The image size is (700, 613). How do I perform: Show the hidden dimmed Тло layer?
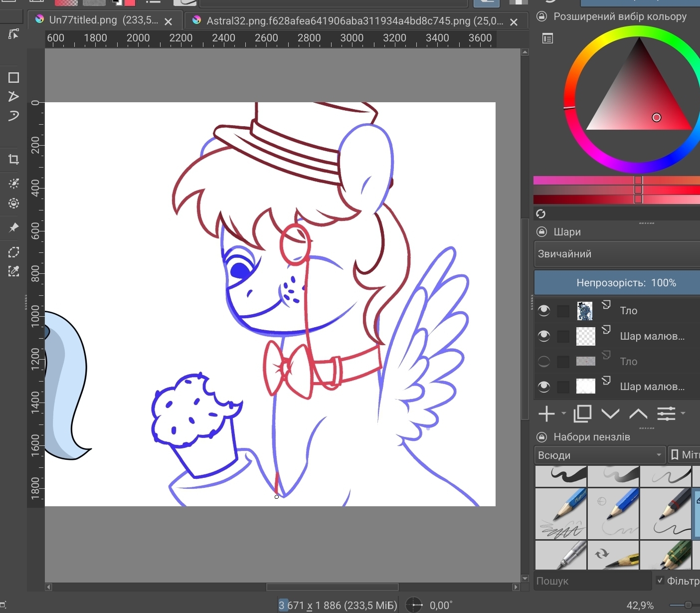pyautogui.click(x=544, y=361)
